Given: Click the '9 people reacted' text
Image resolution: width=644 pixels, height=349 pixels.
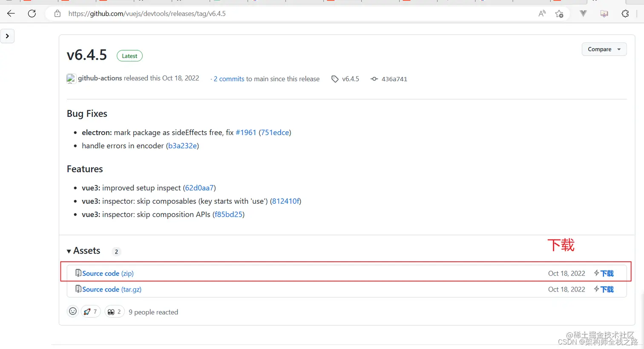Looking at the screenshot, I should coord(153,312).
